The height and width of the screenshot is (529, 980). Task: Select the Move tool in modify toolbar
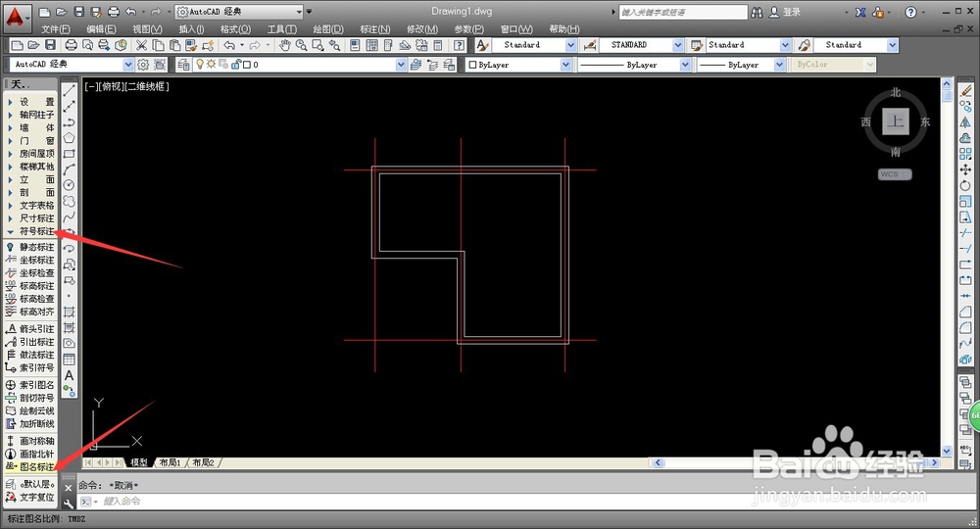[965, 169]
